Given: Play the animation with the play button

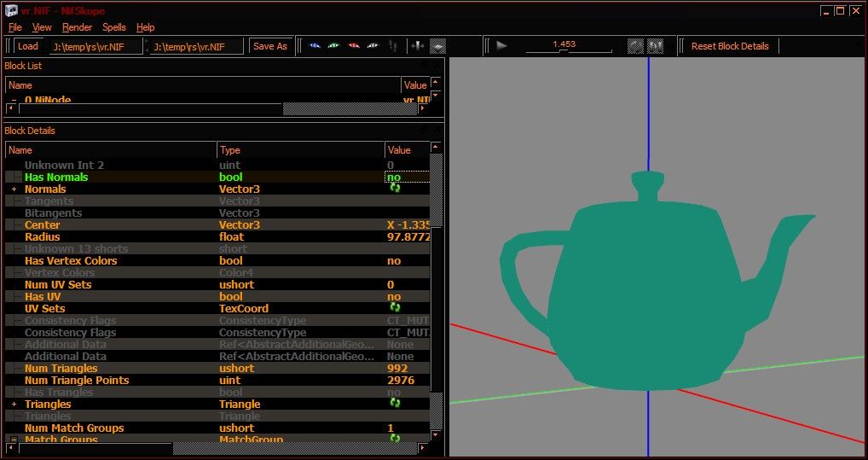Looking at the screenshot, I should [x=502, y=46].
